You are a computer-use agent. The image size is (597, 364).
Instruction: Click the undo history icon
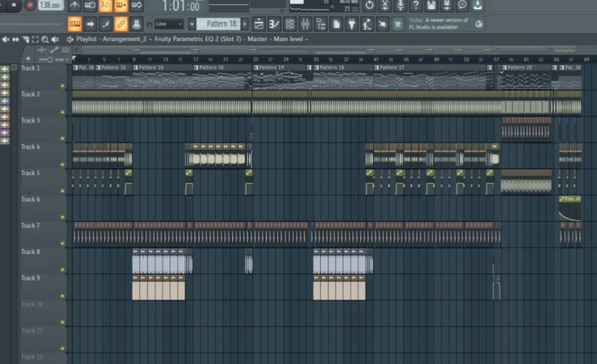[x=369, y=5]
